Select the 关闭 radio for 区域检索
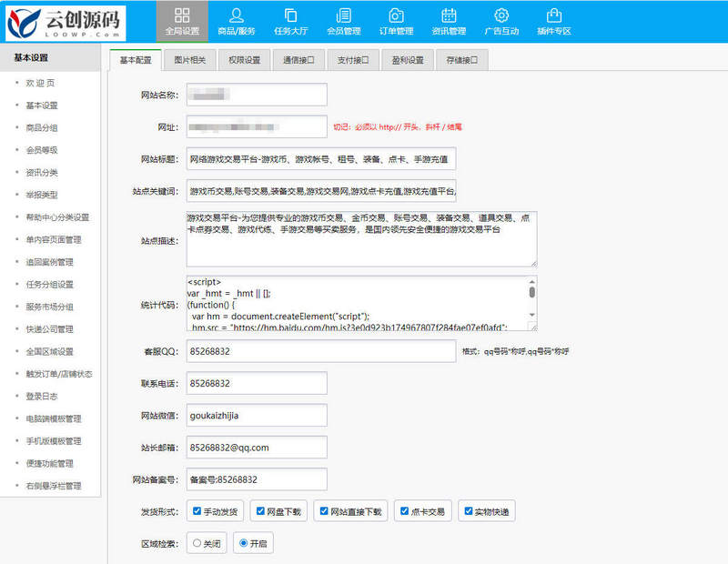Image resolution: width=728 pixels, height=564 pixels. [197, 543]
